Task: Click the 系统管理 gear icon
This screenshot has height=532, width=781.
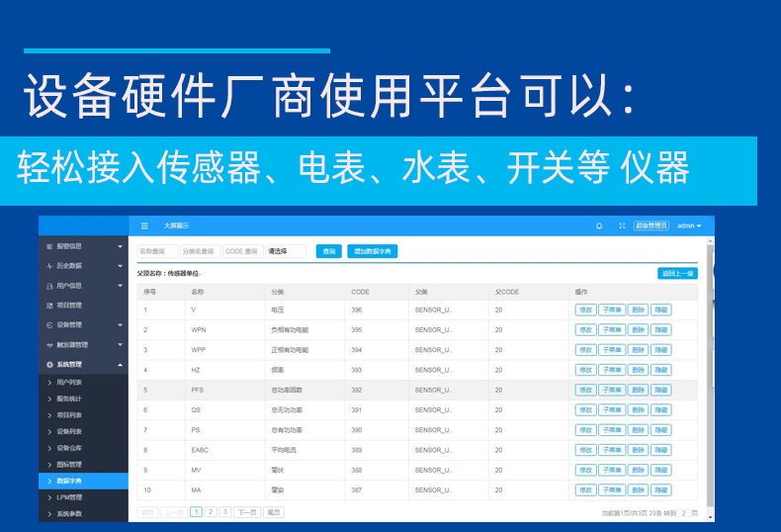Action: coord(49,365)
